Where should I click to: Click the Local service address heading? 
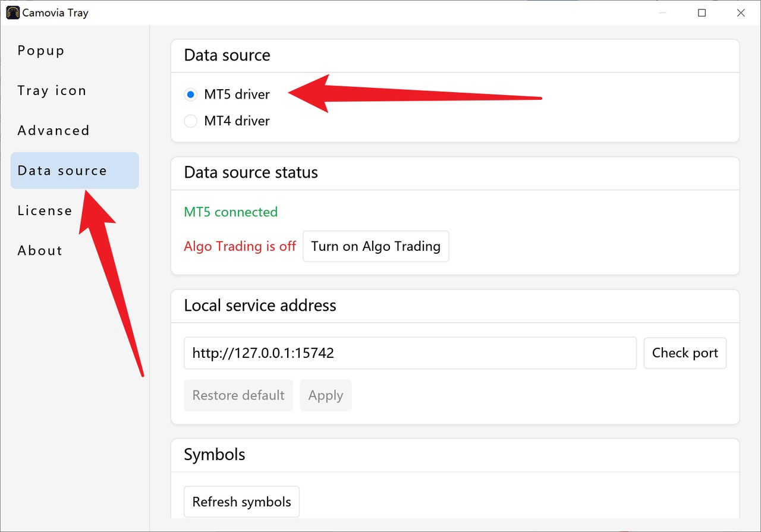pyautogui.click(x=260, y=306)
